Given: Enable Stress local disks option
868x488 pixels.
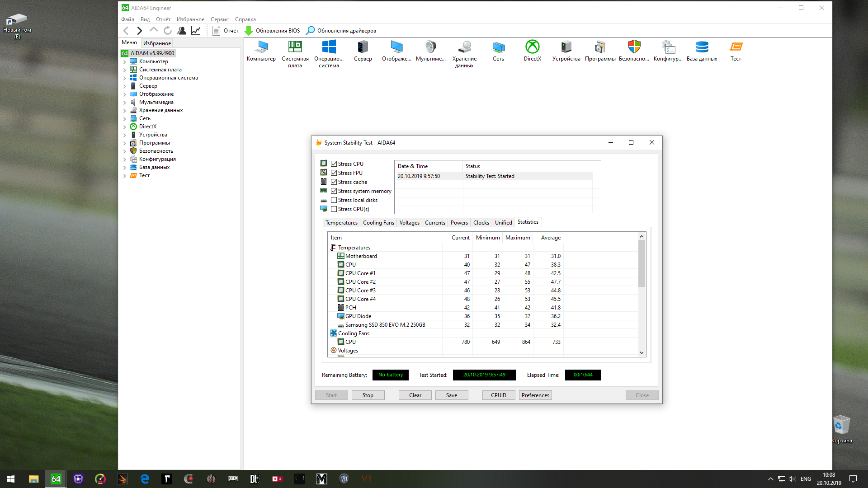Looking at the screenshot, I should (x=334, y=200).
